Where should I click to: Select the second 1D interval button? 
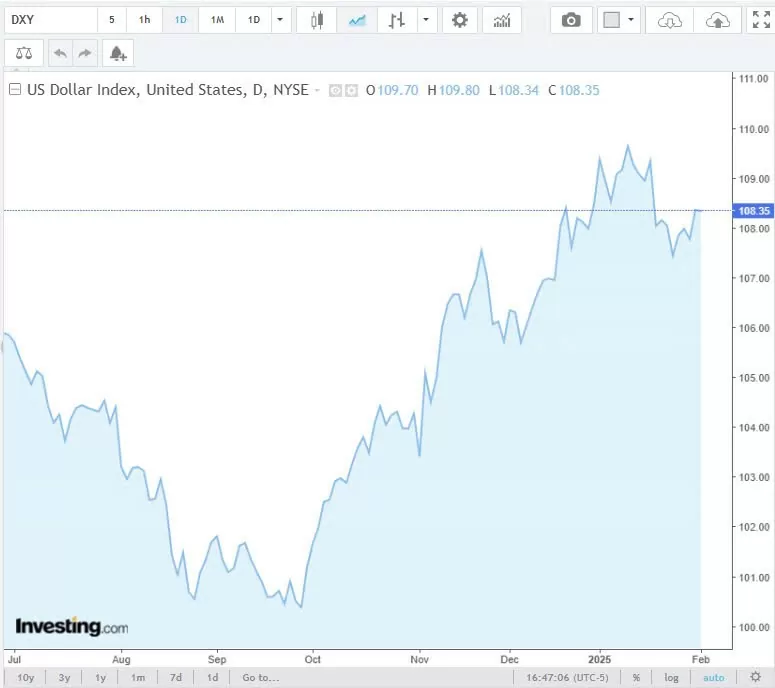pos(254,20)
